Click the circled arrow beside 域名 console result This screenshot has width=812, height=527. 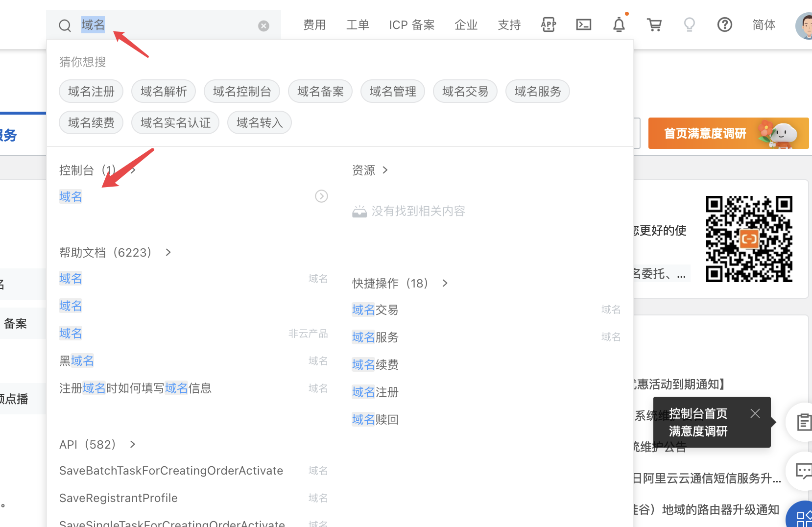321,196
